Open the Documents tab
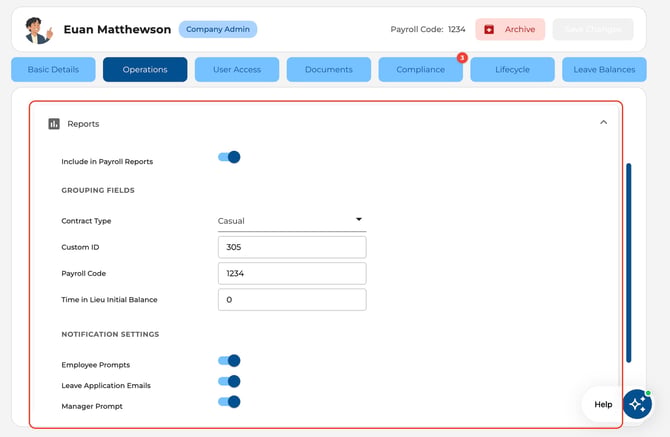This screenshot has width=670, height=437. 329,69
